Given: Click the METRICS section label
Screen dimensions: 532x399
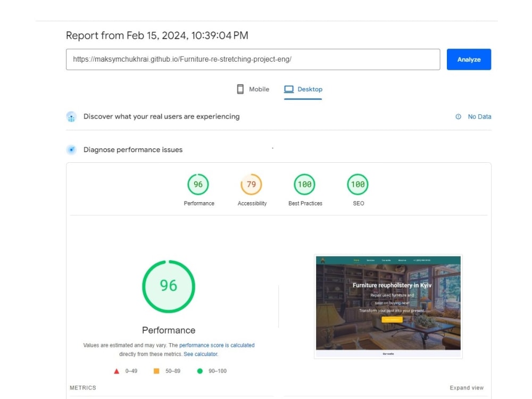Looking at the screenshot, I should [x=83, y=388].
